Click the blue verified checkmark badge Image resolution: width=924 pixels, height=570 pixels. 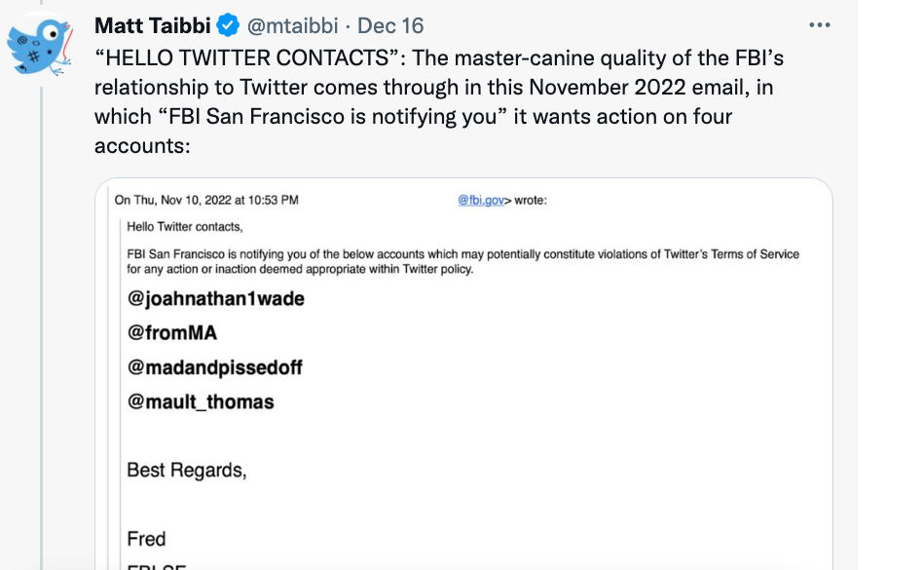[228, 25]
